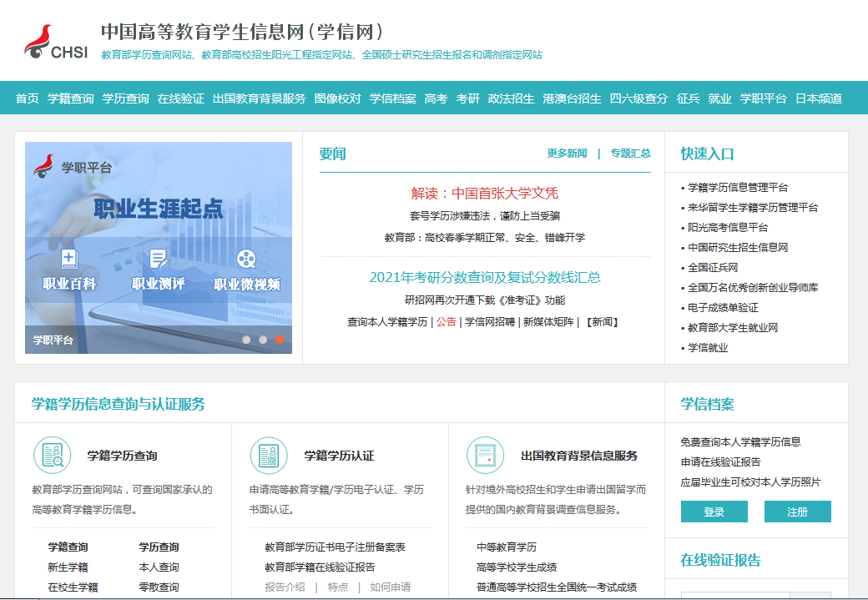The height and width of the screenshot is (600, 868).
Task: Open 学籍学历信息管理平台 quick link
Action: click(738, 188)
